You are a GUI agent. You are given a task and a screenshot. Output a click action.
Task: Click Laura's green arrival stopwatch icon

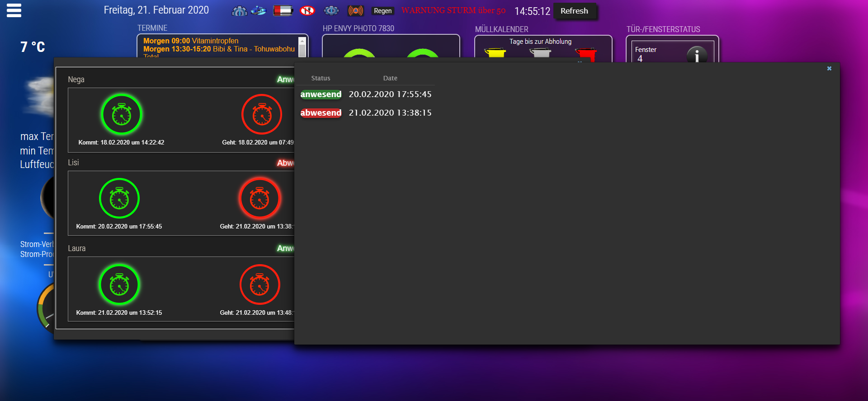coord(119,285)
